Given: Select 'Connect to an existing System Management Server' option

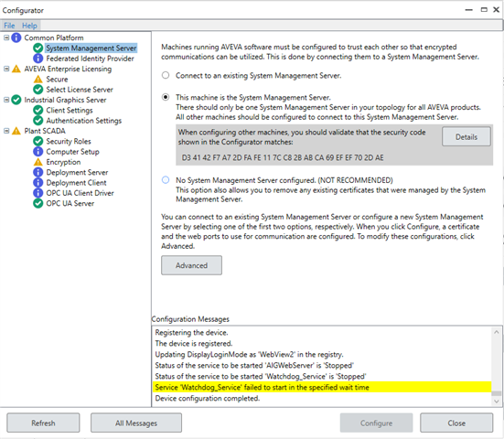Looking at the screenshot, I should [166, 76].
